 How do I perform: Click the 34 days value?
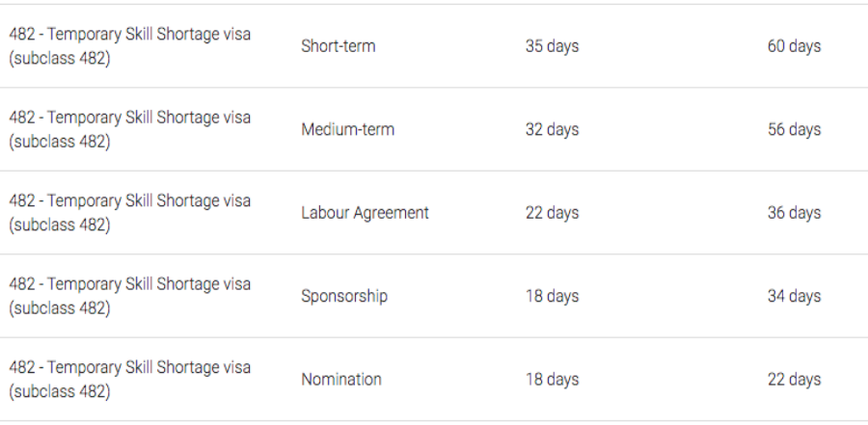tap(794, 296)
